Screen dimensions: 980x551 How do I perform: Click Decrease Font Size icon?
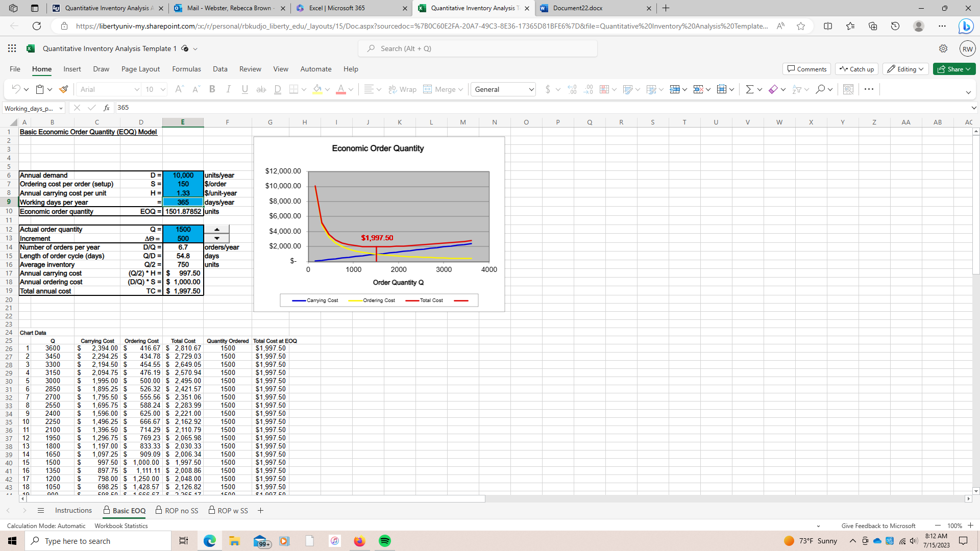tap(196, 89)
